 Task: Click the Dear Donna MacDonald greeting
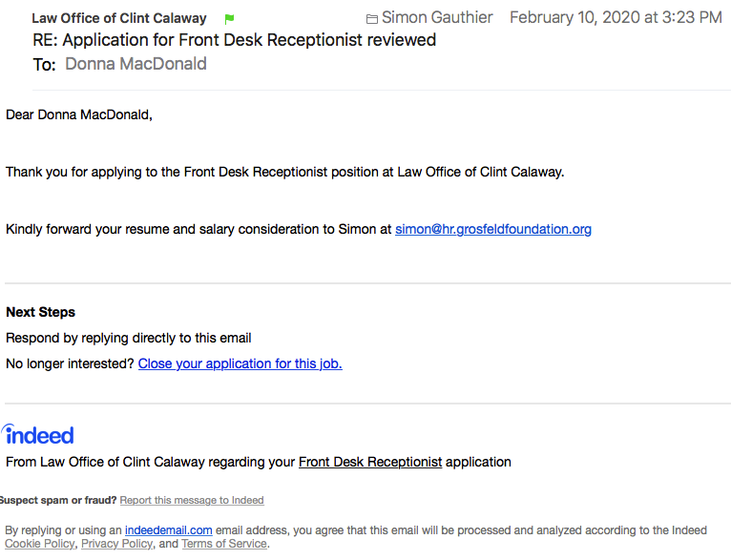coord(79,114)
